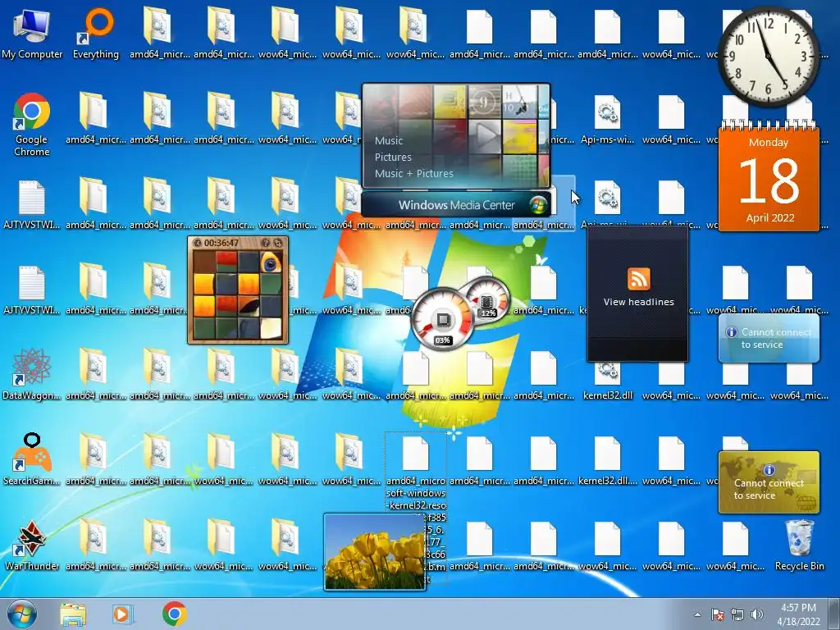
Task: Open Music + Pictures in the Media Center gadget
Action: click(413, 174)
